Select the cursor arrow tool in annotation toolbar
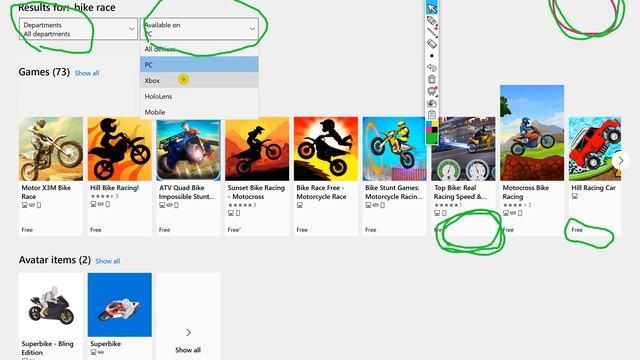Image resolution: width=640 pixels, height=360 pixels. click(x=432, y=8)
